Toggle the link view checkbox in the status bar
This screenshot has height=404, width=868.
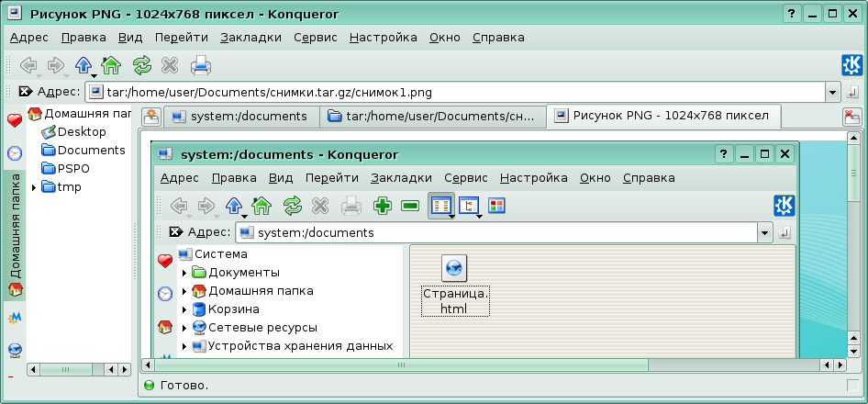coord(851,385)
